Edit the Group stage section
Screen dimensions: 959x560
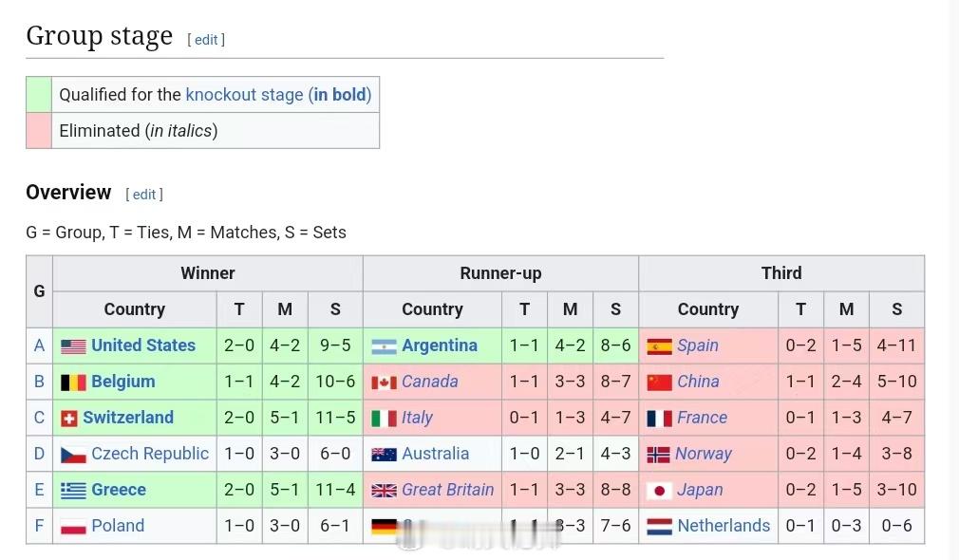(206, 40)
